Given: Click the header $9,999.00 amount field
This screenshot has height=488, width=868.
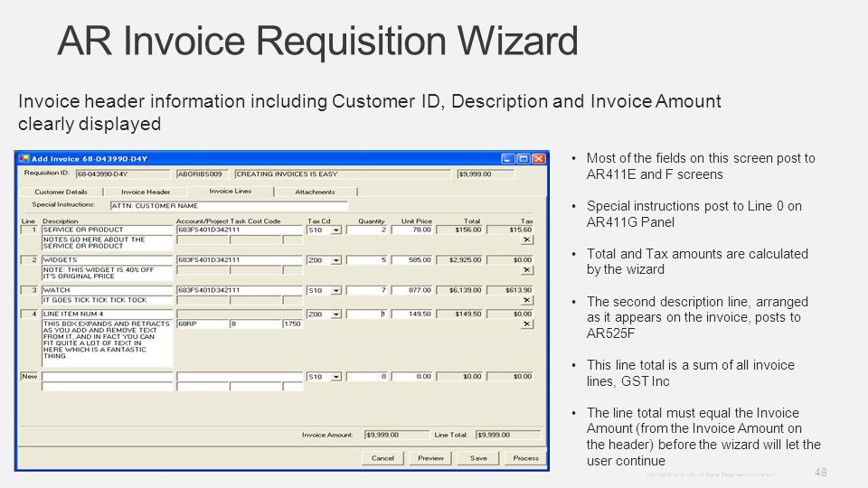Looking at the screenshot, I should pos(486,174).
